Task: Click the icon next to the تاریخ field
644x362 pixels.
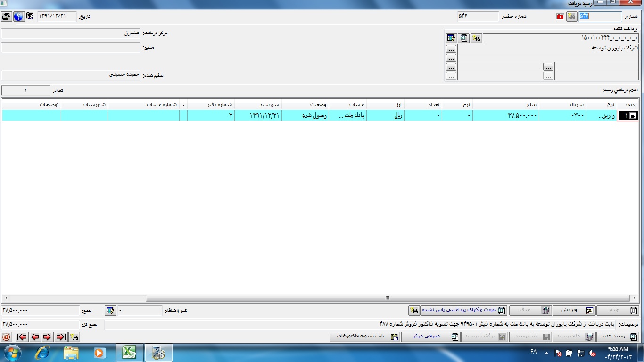Action: (30, 16)
